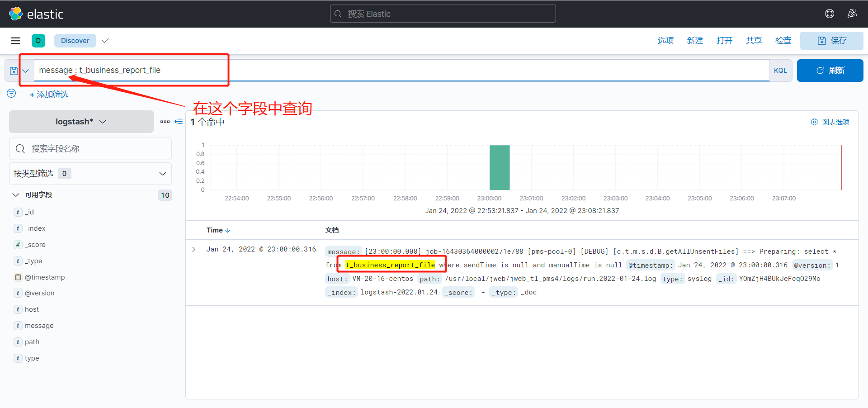Open the help menu icon
Viewport: 868px width, 408px height.
[829, 14]
